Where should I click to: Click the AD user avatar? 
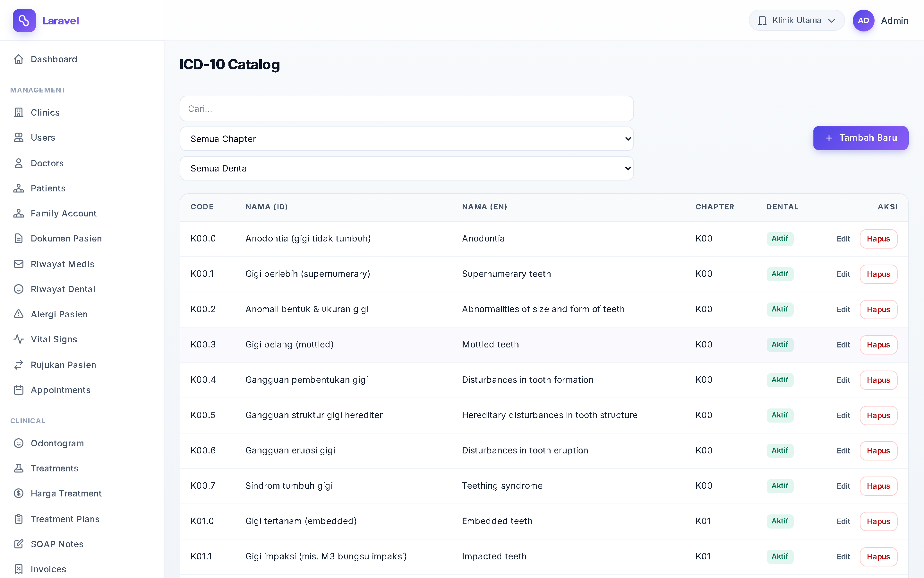coord(863,21)
